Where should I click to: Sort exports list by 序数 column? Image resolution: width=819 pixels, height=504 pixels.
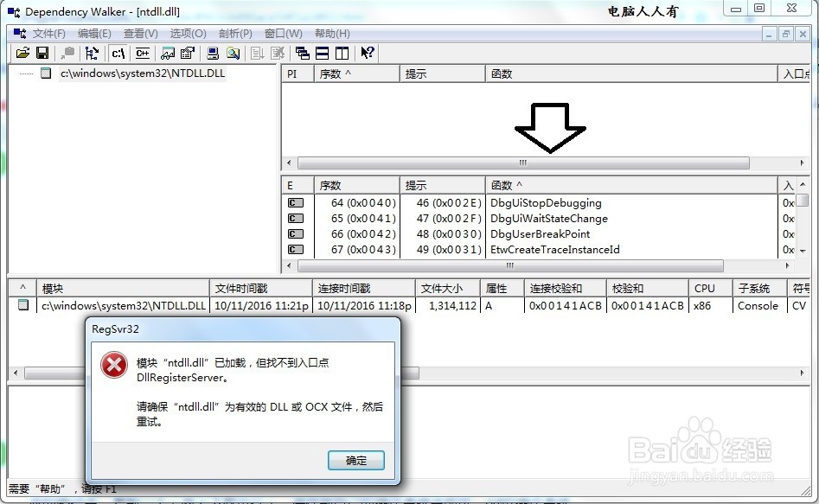coord(356,185)
